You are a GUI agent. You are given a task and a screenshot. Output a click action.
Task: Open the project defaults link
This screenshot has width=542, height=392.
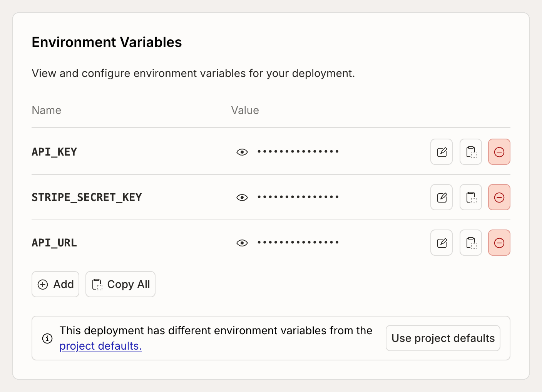pyautogui.click(x=100, y=346)
